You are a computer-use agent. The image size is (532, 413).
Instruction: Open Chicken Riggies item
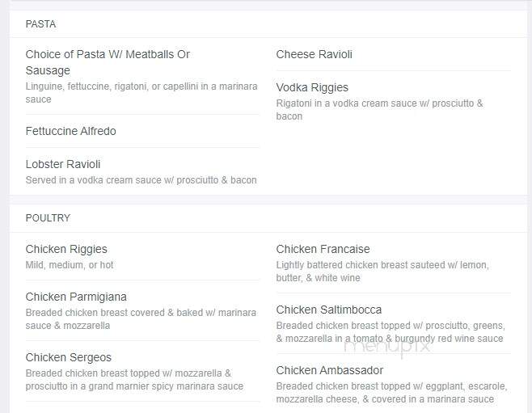click(x=66, y=249)
